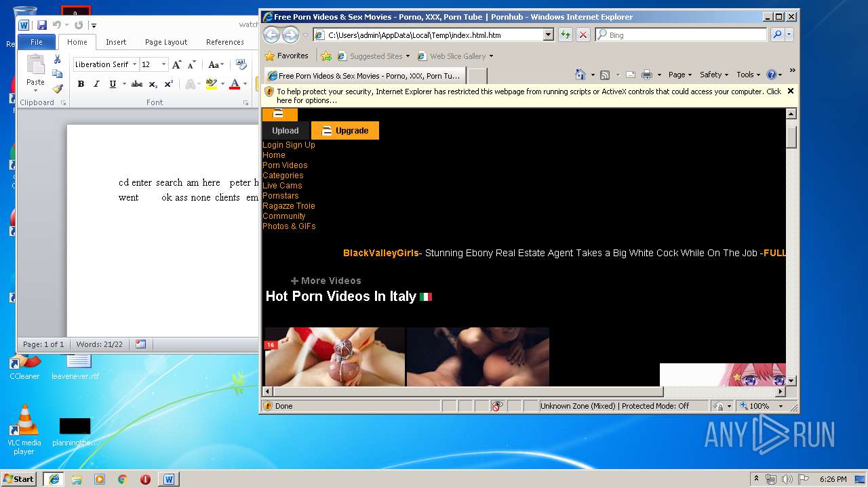868x488 pixels.
Task: Click the Paste clipboard icon in Word
Action: 35,65
